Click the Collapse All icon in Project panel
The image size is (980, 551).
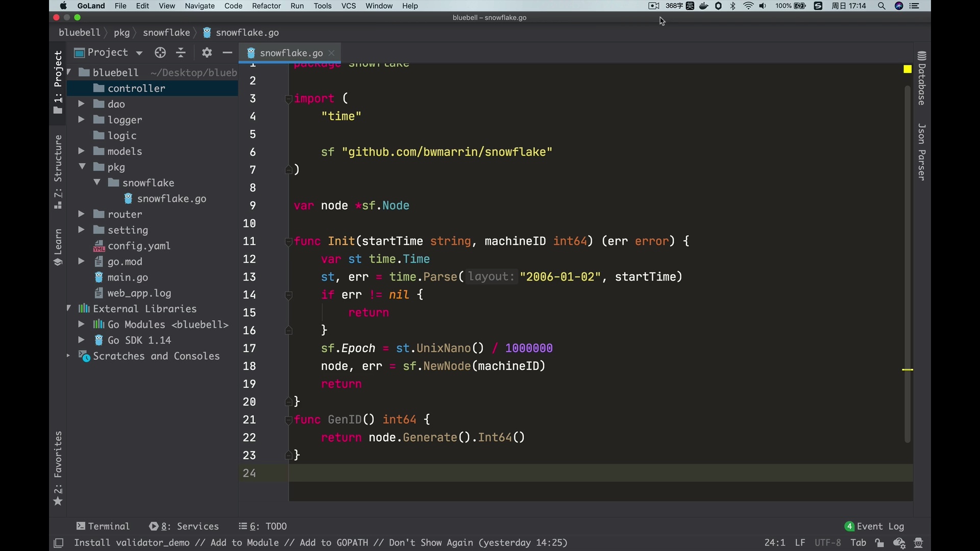pos(181,53)
